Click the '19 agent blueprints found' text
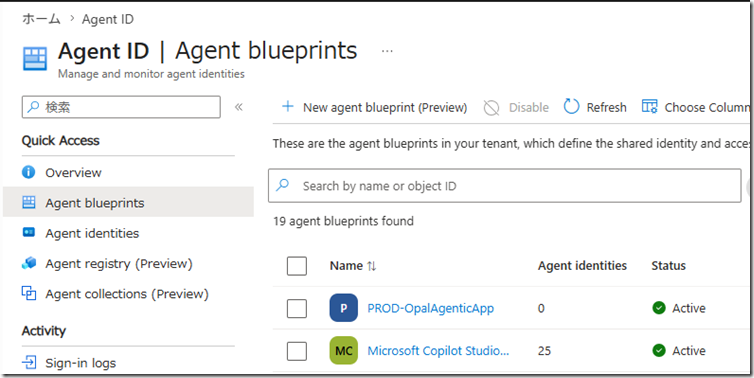This screenshot has height=378, width=754. (x=343, y=221)
